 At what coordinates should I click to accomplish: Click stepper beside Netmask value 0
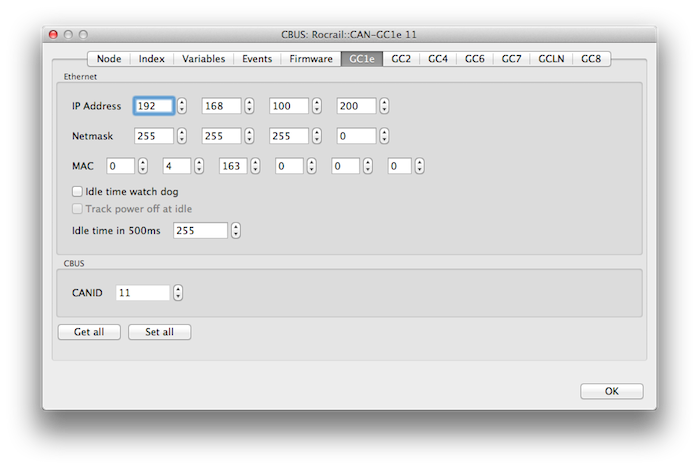point(384,136)
